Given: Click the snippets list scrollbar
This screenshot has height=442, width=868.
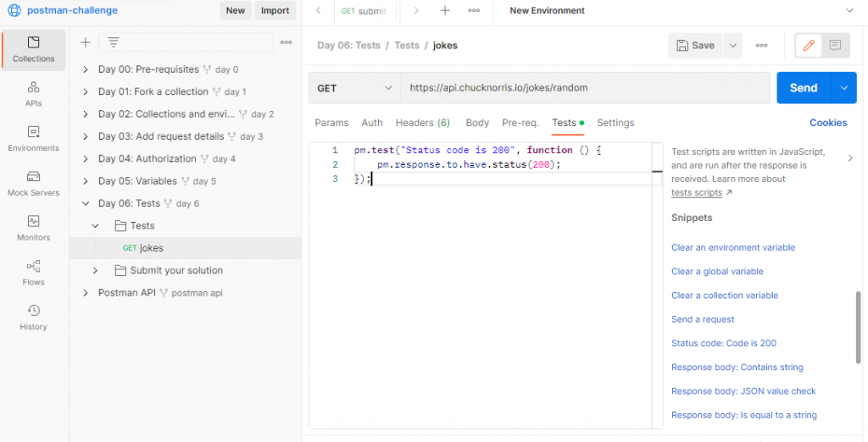Looking at the screenshot, I should pyautogui.click(x=859, y=326).
